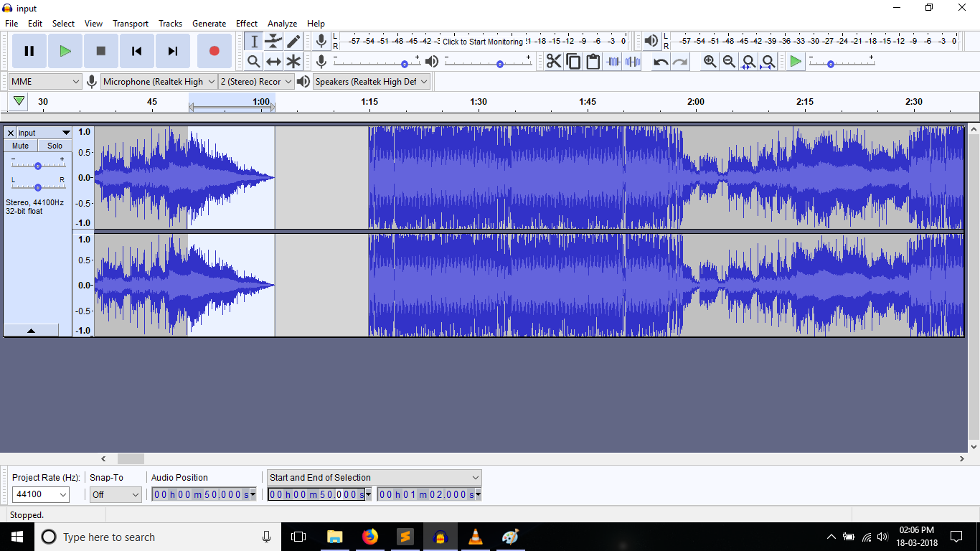Open the Effect menu
Screen dimensions: 980x551
tap(247, 24)
